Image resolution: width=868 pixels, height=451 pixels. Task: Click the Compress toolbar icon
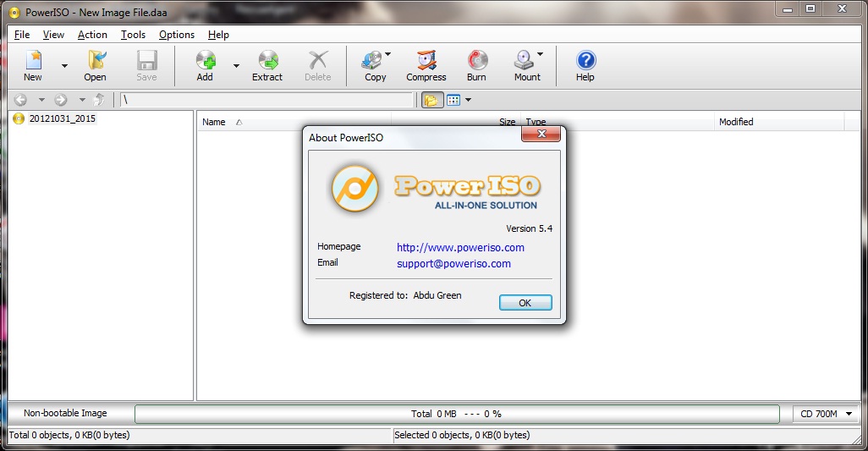click(x=426, y=60)
